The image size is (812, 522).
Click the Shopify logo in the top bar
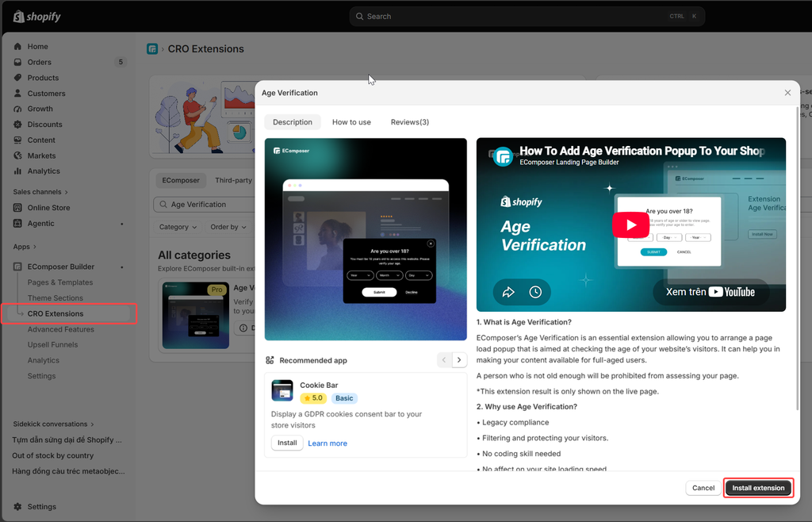coord(36,17)
